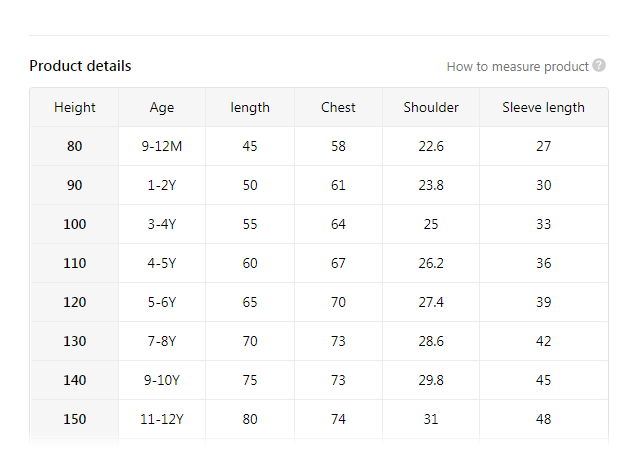Click the Sleeve length column header
Screen dimensions: 623x452
pos(543,107)
